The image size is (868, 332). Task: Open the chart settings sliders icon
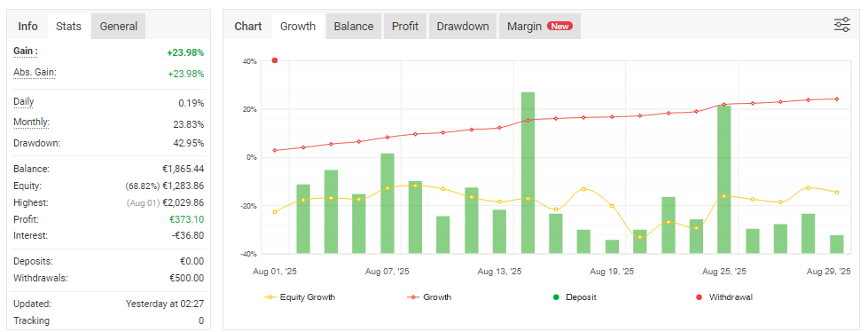point(842,25)
